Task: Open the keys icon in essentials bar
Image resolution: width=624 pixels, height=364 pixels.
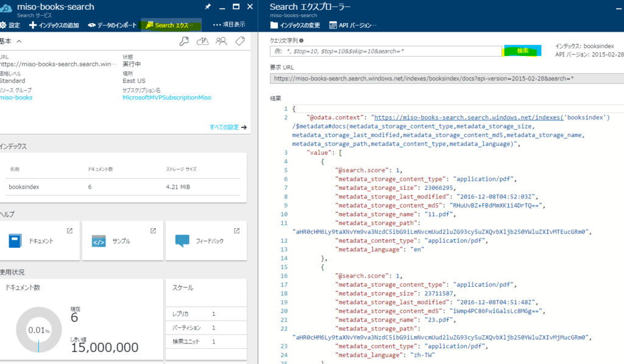Action: (184, 41)
